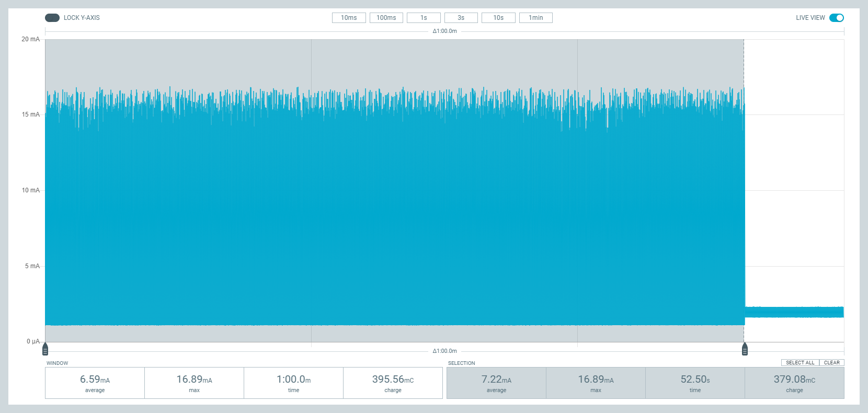Click the window average 6.59mA value

point(95,380)
